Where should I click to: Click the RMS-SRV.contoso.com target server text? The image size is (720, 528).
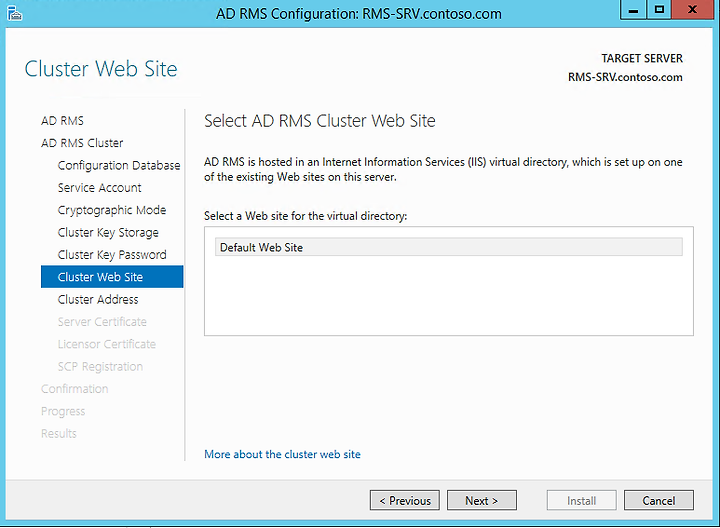[625, 77]
